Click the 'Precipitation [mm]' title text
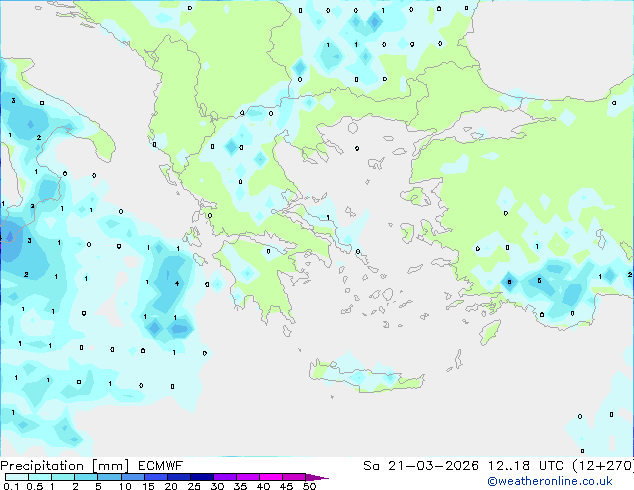 point(65,466)
